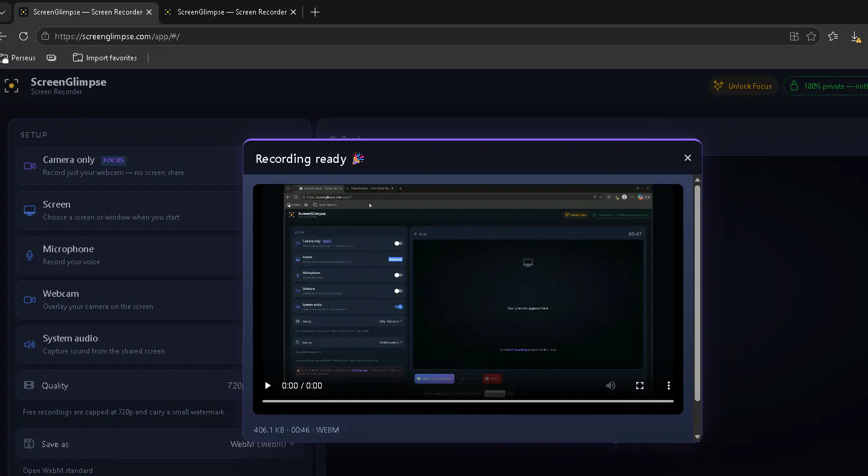Open the tab search chevron menu

point(3,12)
